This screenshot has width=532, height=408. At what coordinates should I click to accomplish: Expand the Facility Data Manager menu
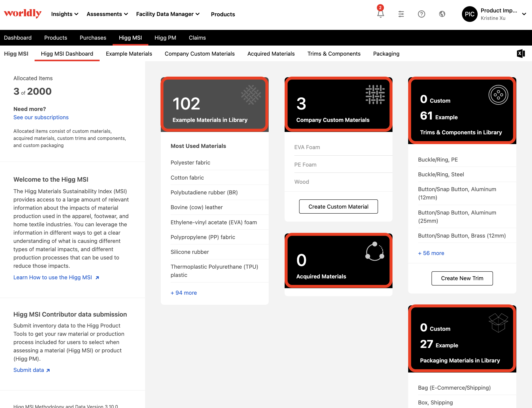[168, 14]
